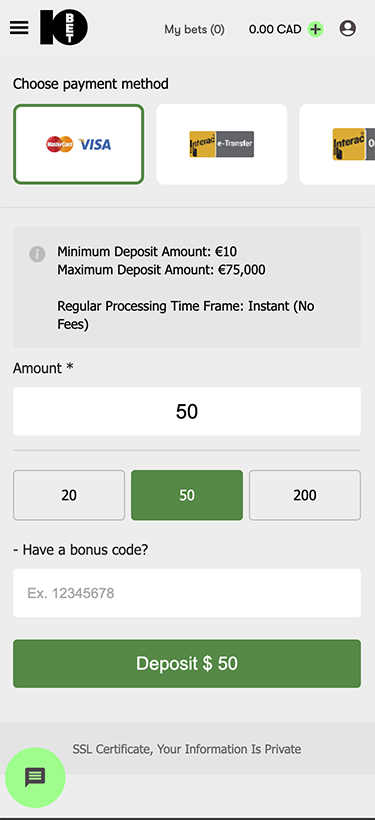Viewport: 375px width, 820px height.
Task: Select the partially visible Interac Online option
Action: 337,144
